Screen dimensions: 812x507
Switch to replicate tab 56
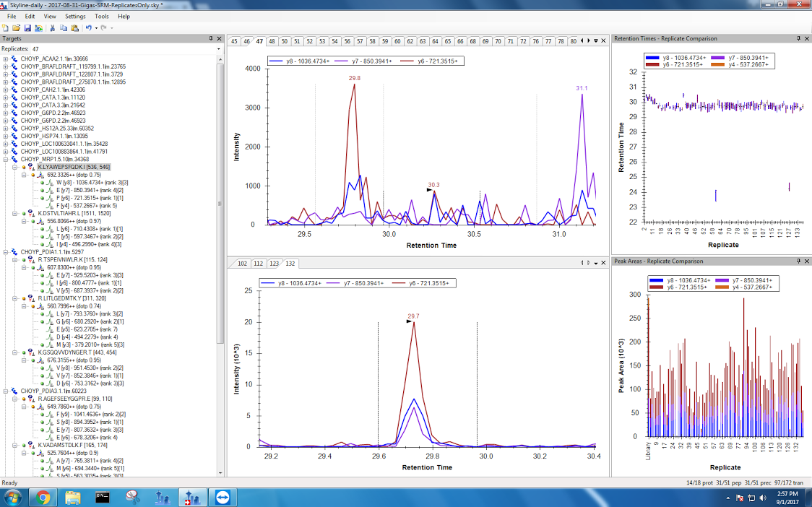tap(347, 41)
